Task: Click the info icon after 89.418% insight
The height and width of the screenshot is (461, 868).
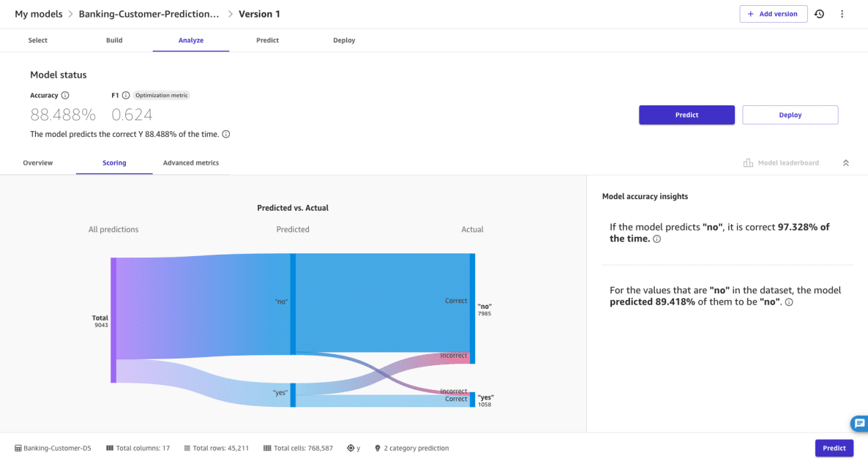Action: point(789,302)
